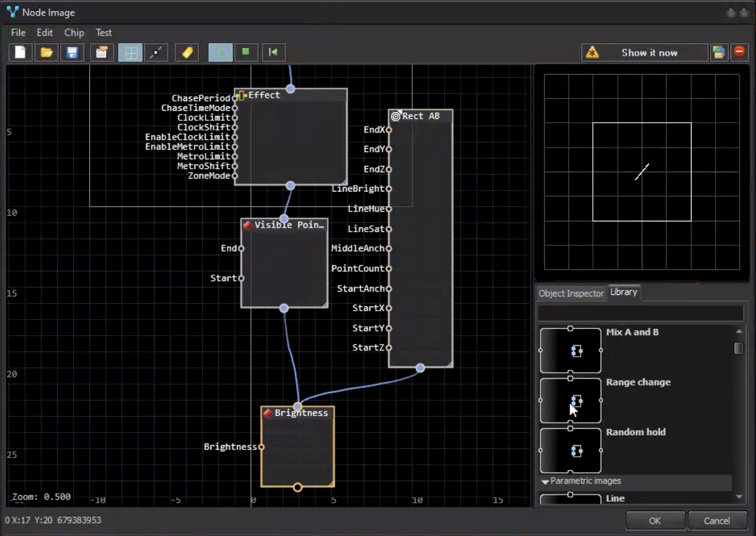Toggle the grid display button
The width and height of the screenshot is (756, 536).
(130, 52)
